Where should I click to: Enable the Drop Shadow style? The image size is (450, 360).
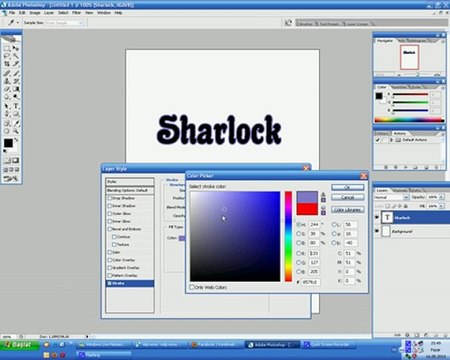[x=110, y=198]
